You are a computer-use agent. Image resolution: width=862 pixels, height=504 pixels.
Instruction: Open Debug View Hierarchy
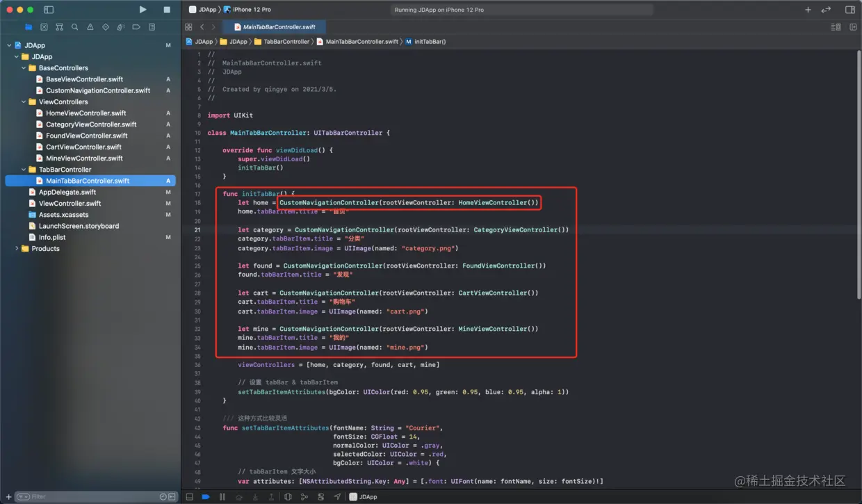288,497
